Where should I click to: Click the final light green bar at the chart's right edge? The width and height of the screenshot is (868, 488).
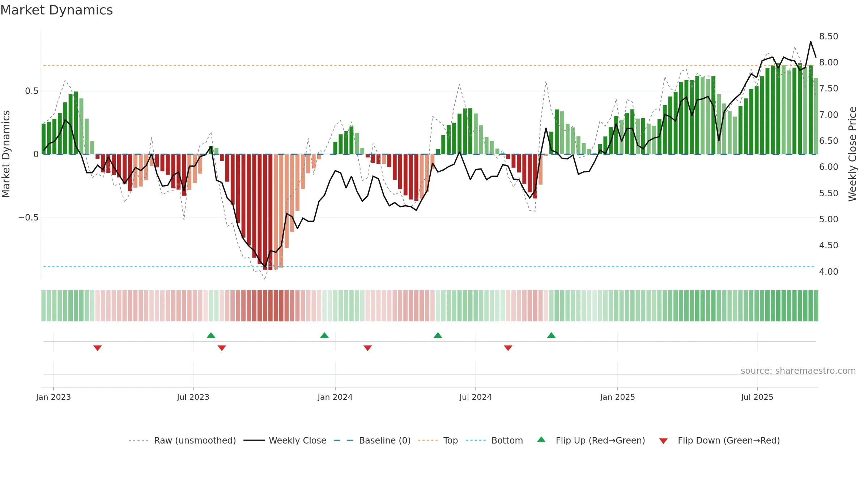point(816,116)
